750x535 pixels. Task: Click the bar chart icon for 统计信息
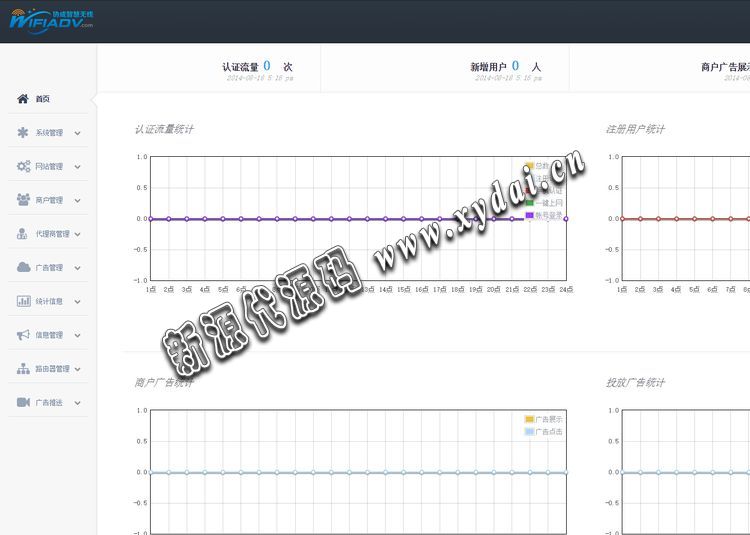23,301
